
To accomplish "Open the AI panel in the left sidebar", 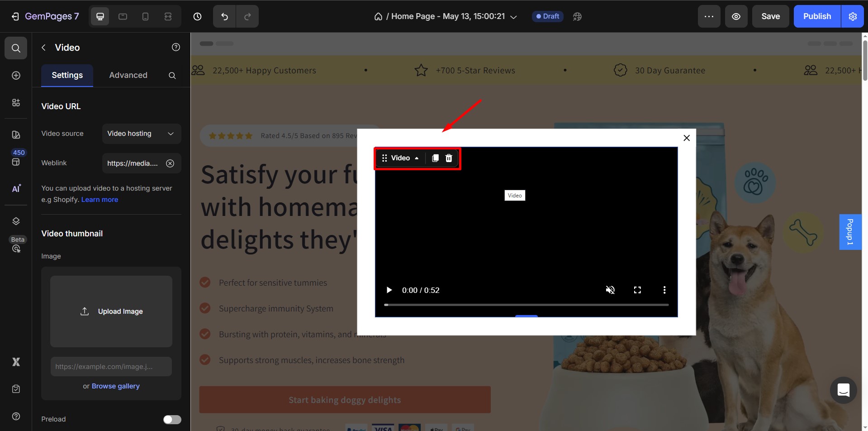I will (16, 189).
